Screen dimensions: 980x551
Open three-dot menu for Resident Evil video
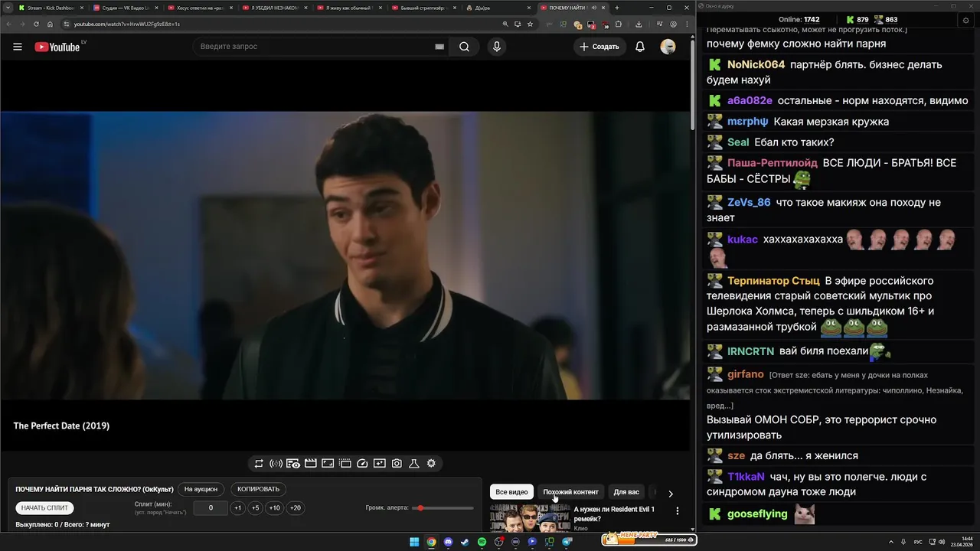677,510
